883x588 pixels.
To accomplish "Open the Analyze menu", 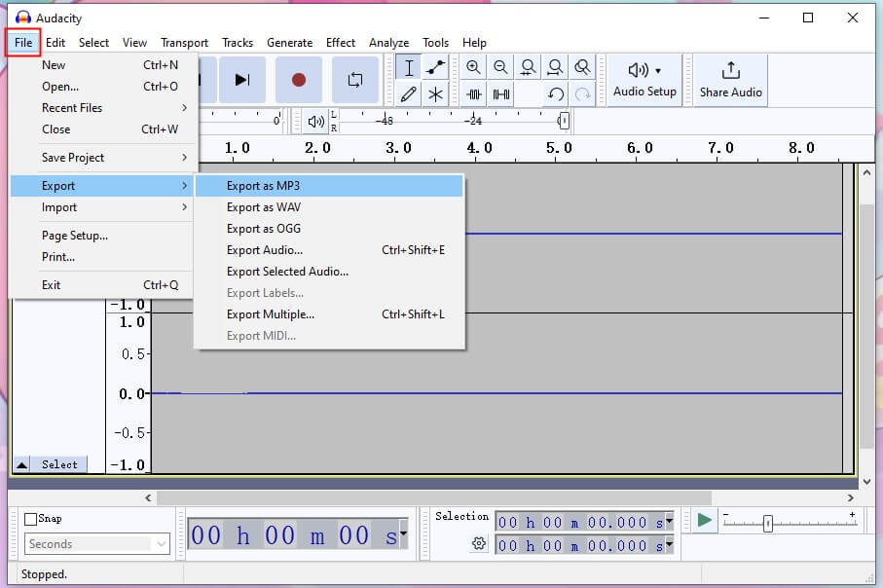I will (388, 42).
